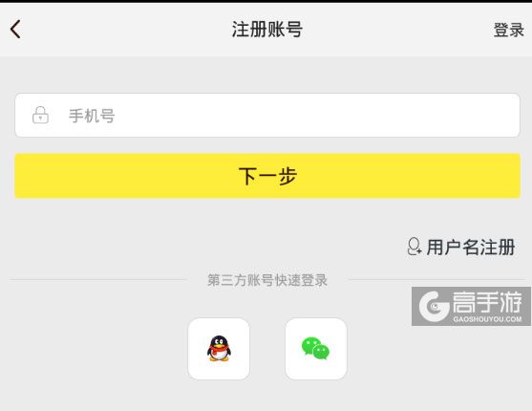Click divider line left of 第三方账号快速登录
Screen dimensions: 532x411
[x=97, y=280]
